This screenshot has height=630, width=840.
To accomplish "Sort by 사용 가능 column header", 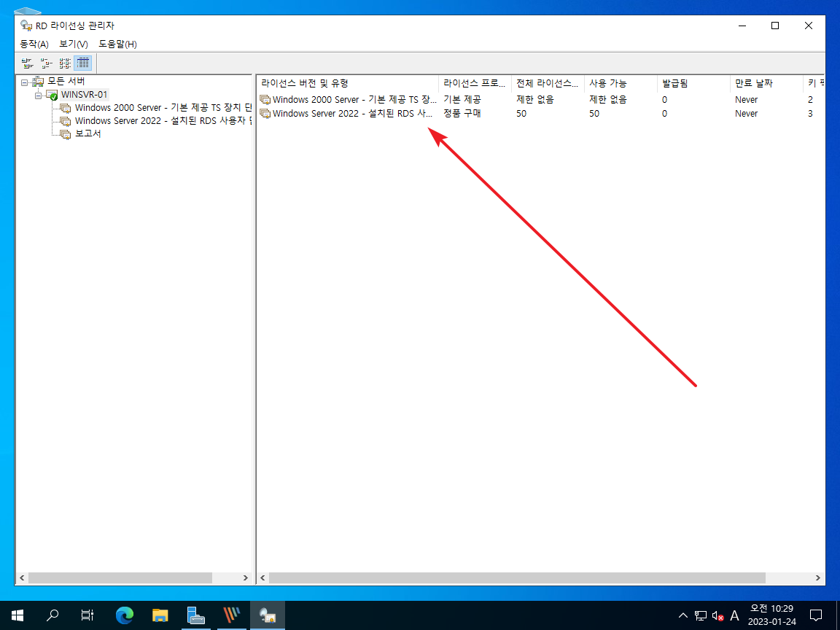I will pyautogui.click(x=621, y=84).
